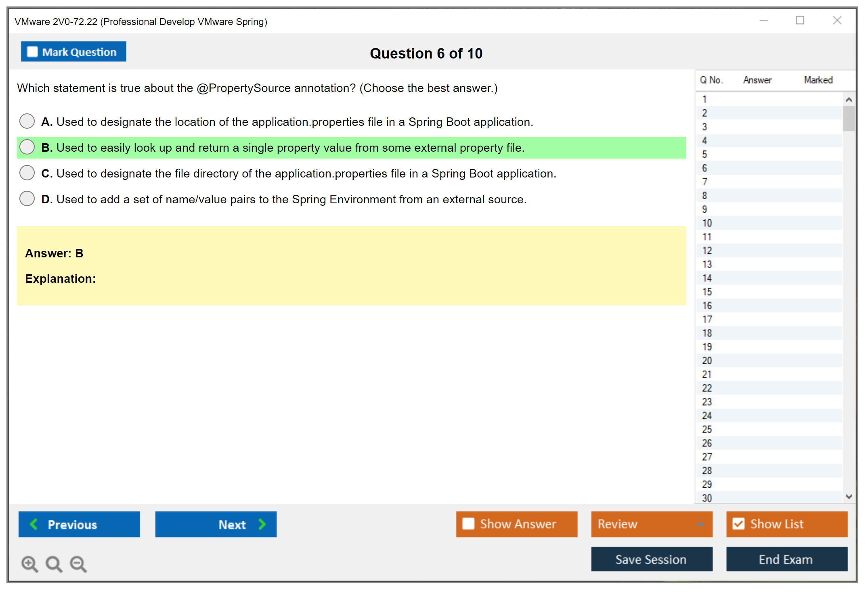This screenshot has width=868, height=593.
Task: Uncheck the Show List checkbox
Action: (x=738, y=524)
